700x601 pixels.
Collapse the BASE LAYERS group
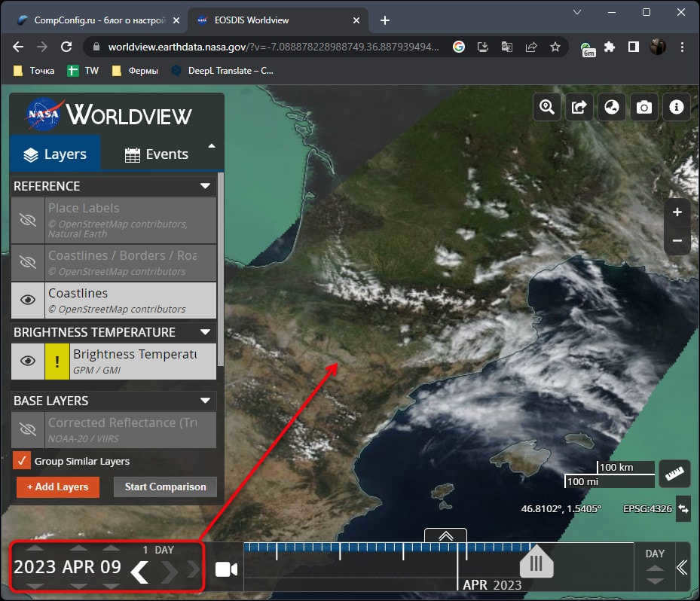[x=205, y=401]
